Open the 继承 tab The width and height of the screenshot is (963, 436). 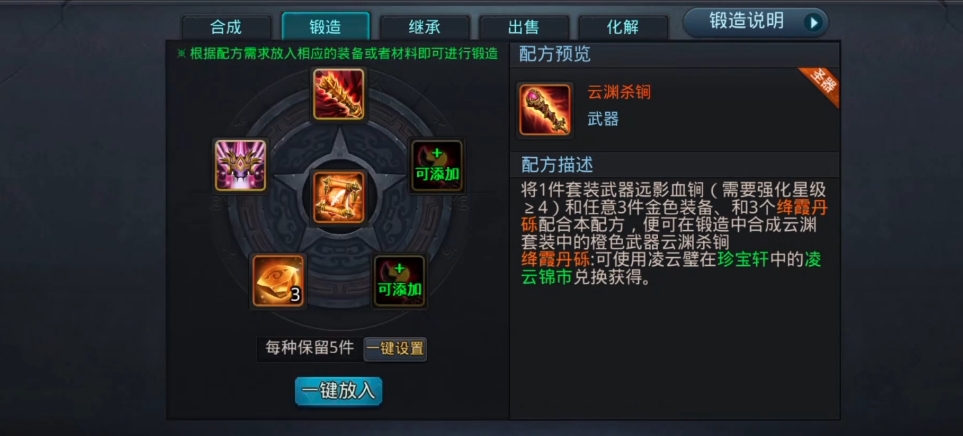[x=424, y=27]
